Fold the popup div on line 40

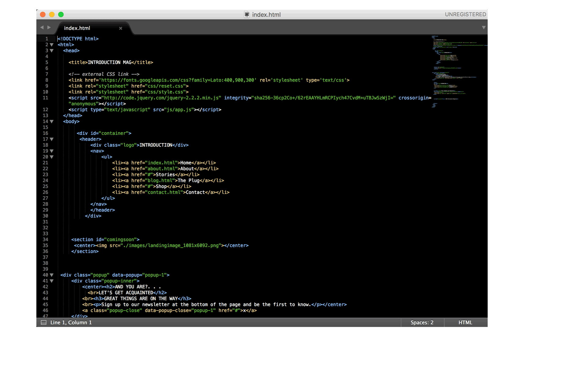click(x=52, y=275)
